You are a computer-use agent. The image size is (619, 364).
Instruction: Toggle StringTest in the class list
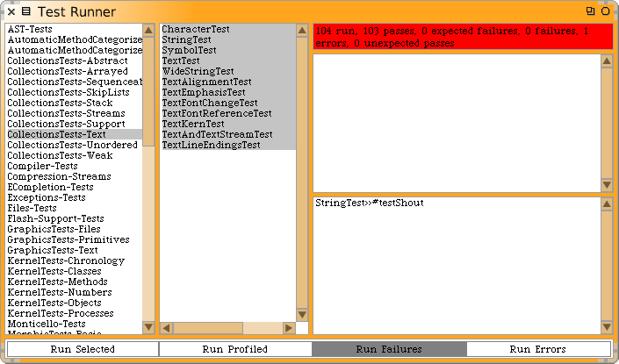185,39
